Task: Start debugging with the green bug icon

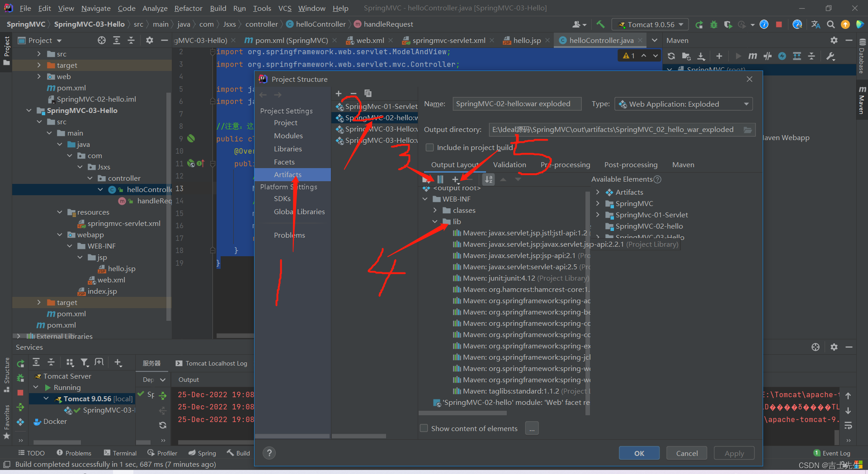Action: pyautogui.click(x=713, y=24)
